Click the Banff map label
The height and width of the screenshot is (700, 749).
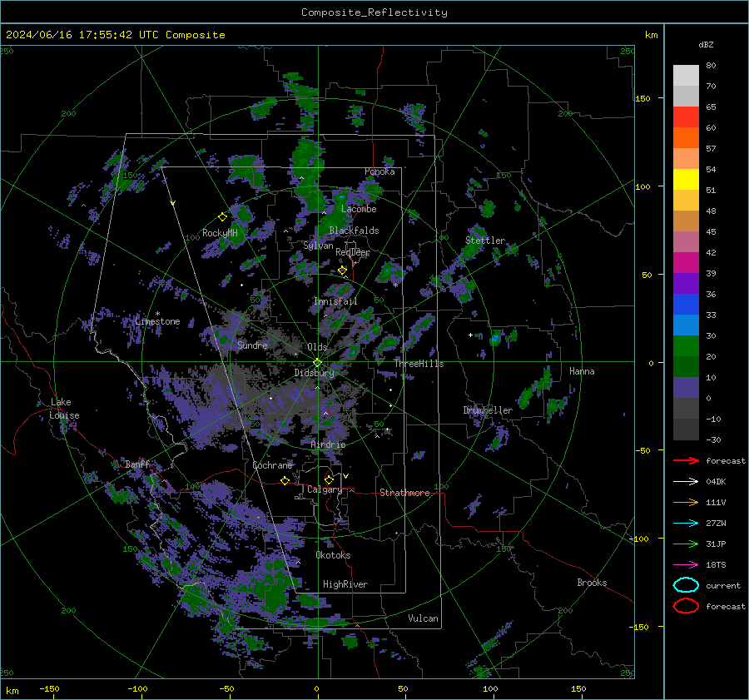[x=137, y=464]
